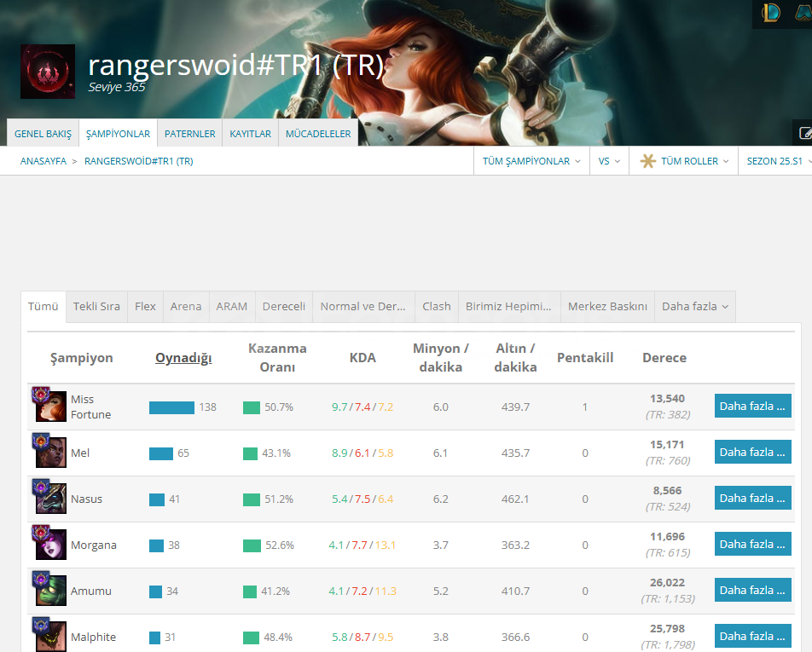
Task: Click the Nasus champion portrait
Action: pyautogui.click(x=51, y=499)
